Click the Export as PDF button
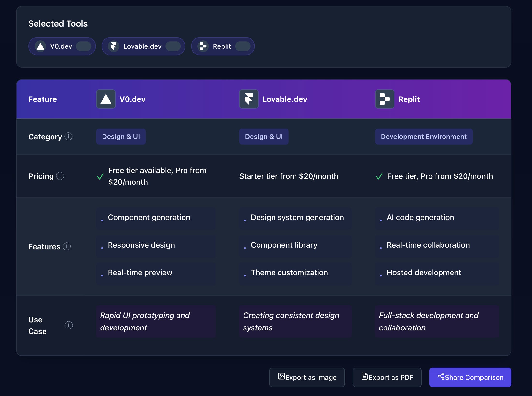This screenshot has height=396, width=532. pos(387,377)
